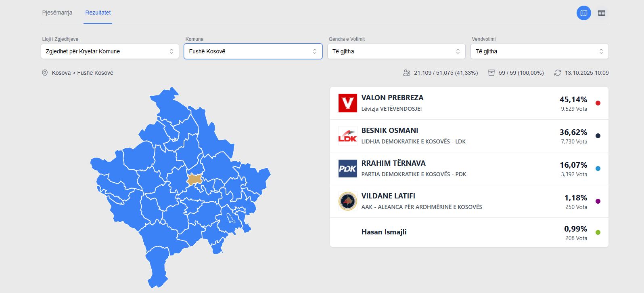Click the LDK party logo
Image resolution: width=644 pixels, height=293 pixels.
pyautogui.click(x=347, y=136)
